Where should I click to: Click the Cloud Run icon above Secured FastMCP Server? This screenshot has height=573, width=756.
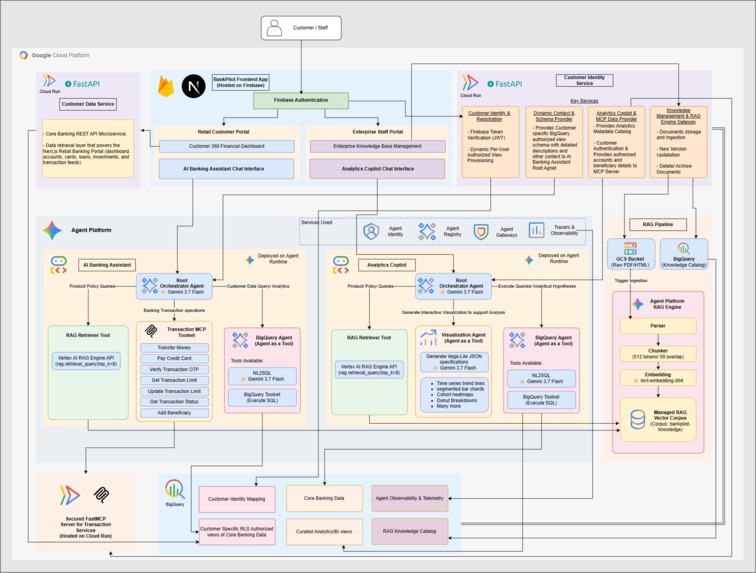pyautogui.click(x=69, y=495)
